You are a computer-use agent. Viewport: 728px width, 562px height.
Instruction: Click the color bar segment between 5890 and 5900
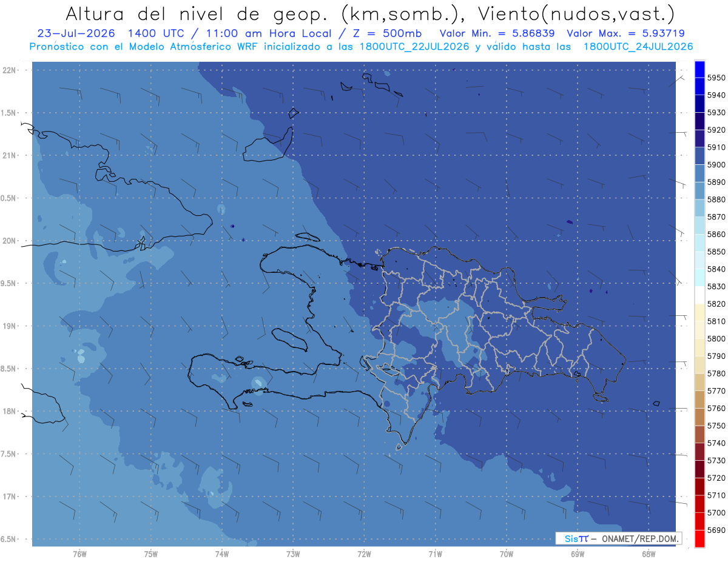coord(699,173)
